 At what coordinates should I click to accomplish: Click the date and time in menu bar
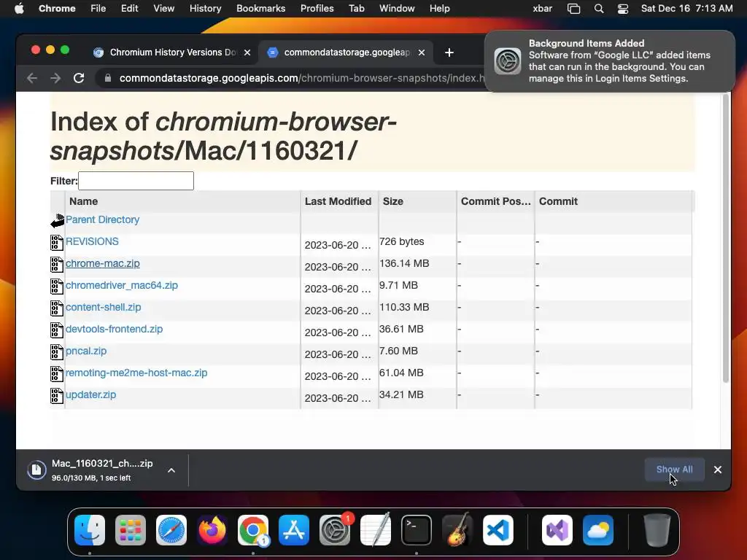click(686, 9)
